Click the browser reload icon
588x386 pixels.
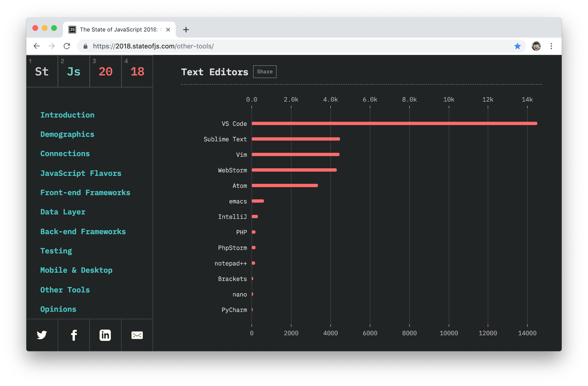tap(67, 46)
